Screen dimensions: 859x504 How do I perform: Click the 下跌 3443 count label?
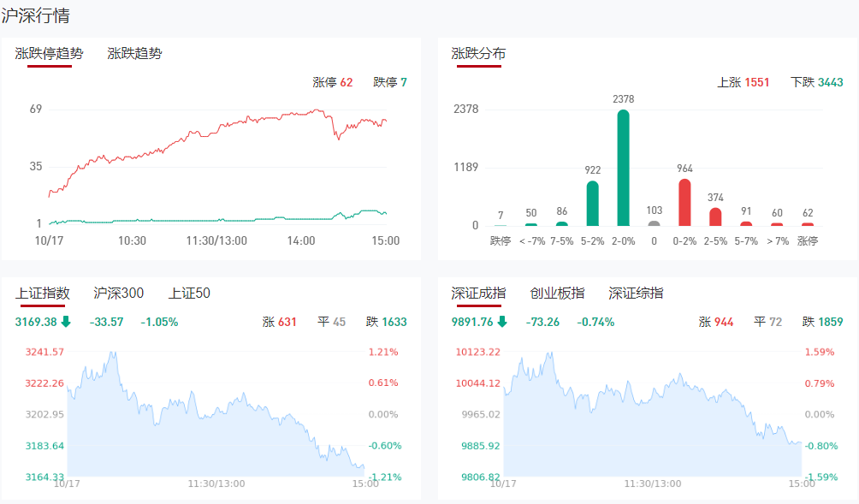[x=817, y=82]
